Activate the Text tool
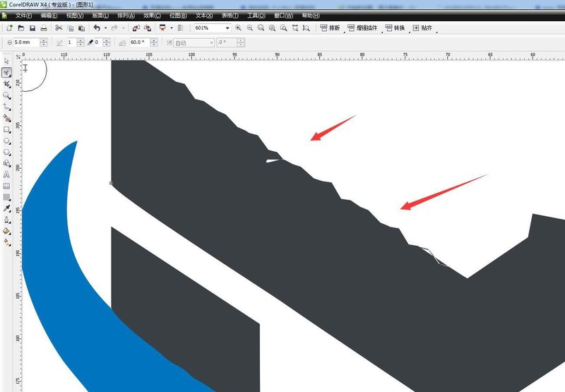Image resolution: width=565 pixels, height=392 pixels. (x=6, y=174)
